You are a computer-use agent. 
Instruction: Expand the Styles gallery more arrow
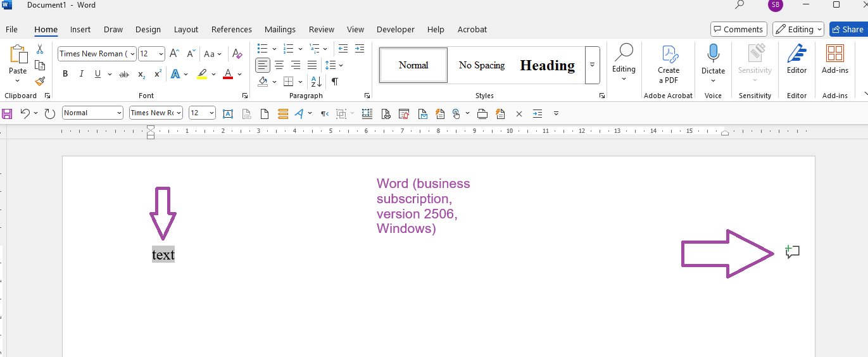[592, 65]
